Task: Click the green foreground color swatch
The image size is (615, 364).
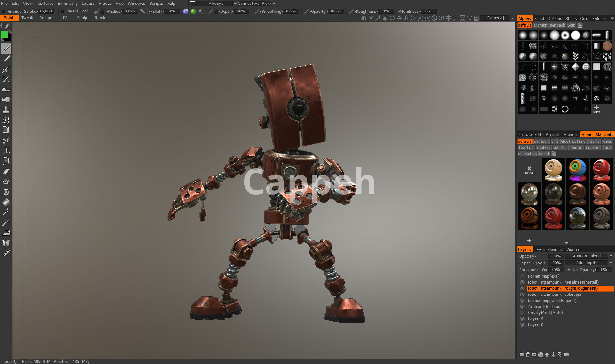Action: 4,34
